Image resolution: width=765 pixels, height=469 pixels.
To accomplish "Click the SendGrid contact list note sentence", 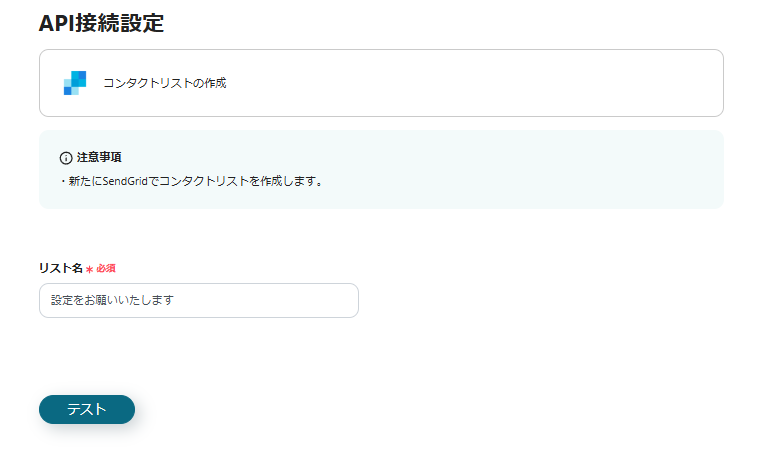I will pos(190,182).
